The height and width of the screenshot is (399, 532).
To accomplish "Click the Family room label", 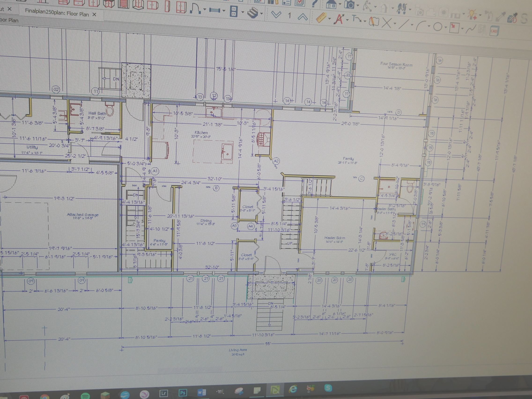I will pos(348,159).
